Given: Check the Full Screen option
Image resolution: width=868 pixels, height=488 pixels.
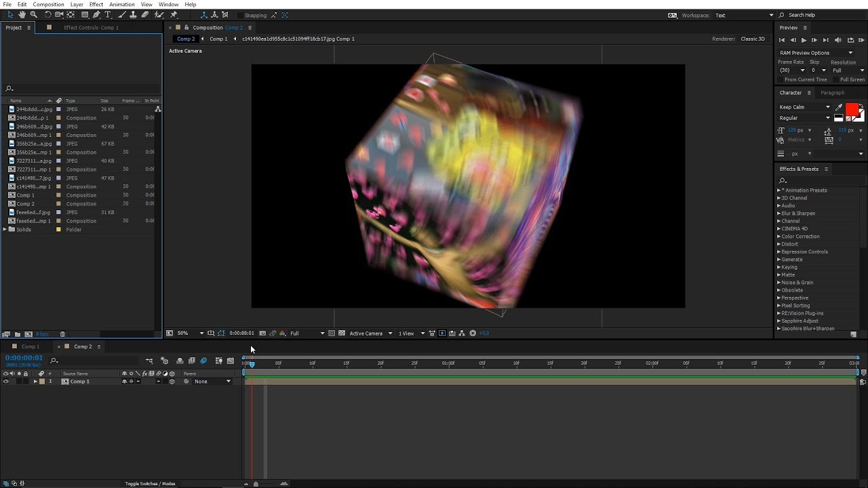Looking at the screenshot, I should point(835,79).
